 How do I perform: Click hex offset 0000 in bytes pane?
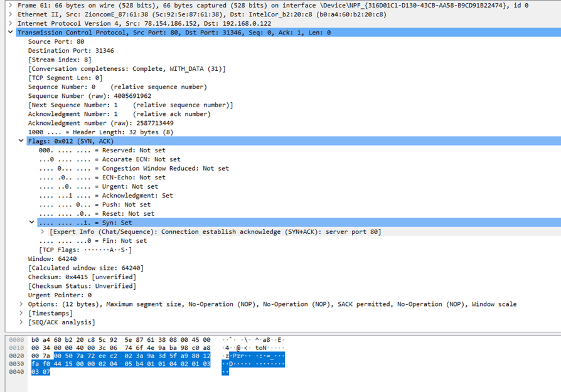tap(16, 340)
